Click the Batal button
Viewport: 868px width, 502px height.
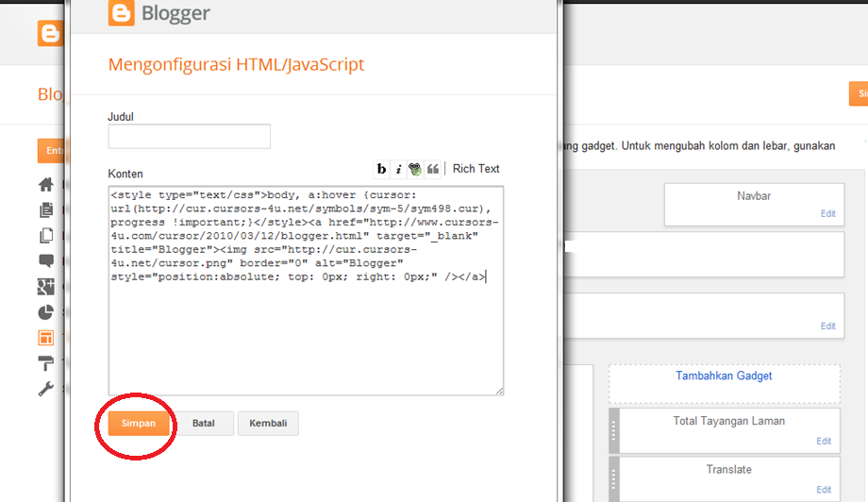point(203,424)
